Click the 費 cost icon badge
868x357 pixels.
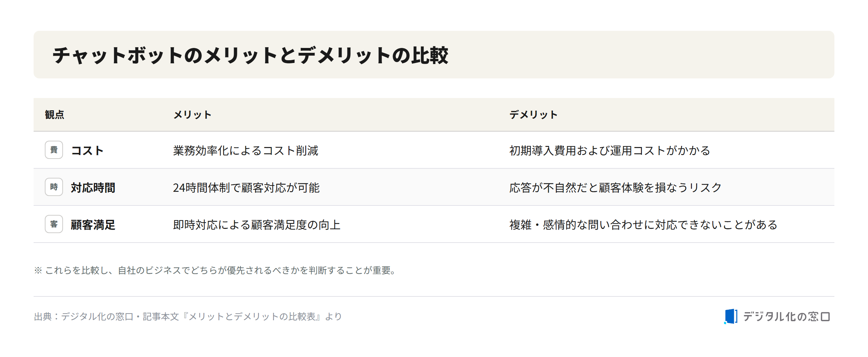click(x=54, y=150)
